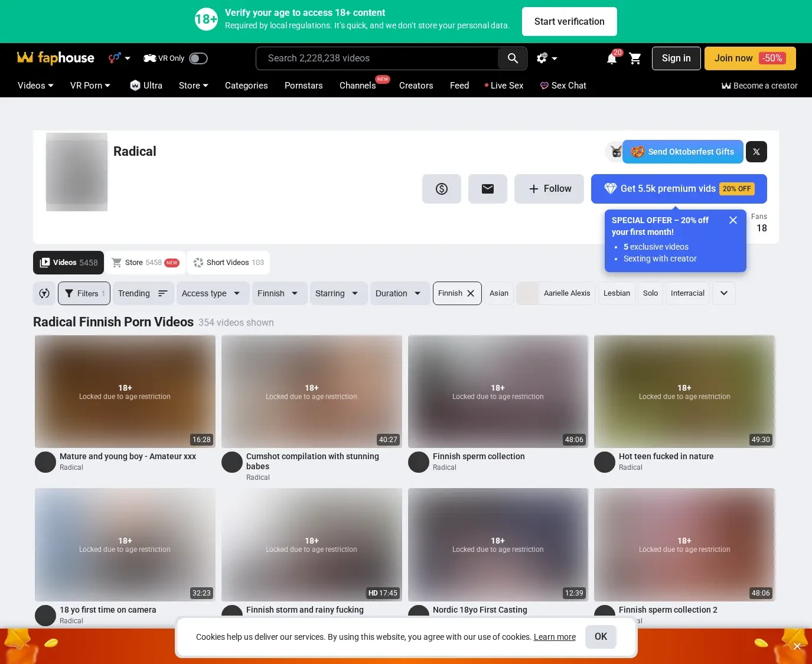Click avatar beside Finnish sperm collection
812x664 pixels.
[x=419, y=462]
